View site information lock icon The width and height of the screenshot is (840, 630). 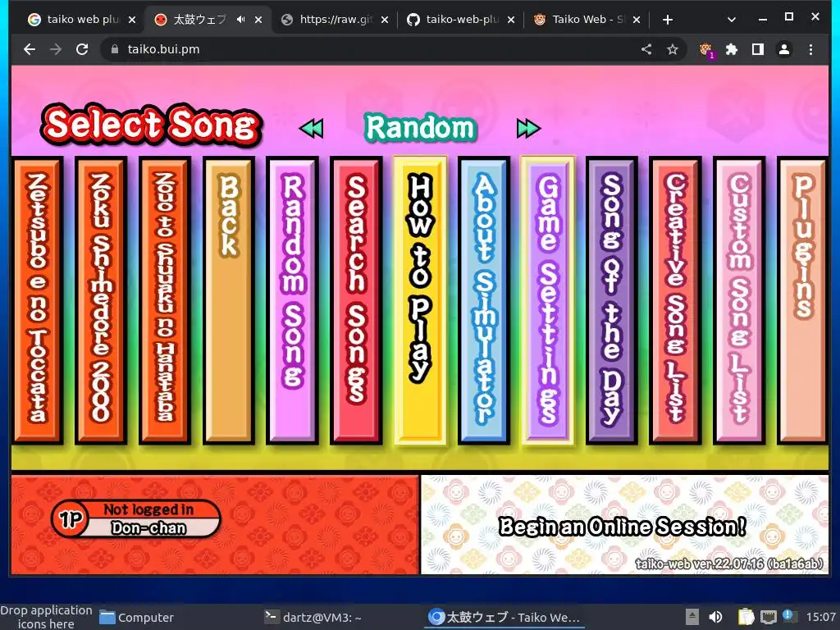tap(114, 49)
